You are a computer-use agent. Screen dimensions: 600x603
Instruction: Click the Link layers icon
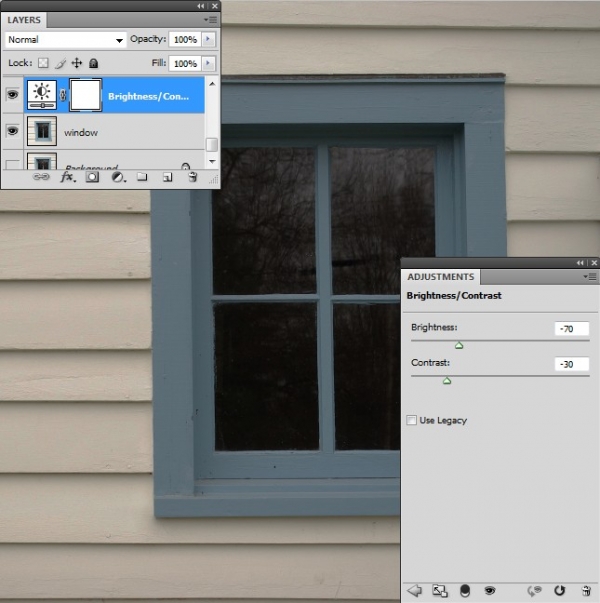[x=41, y=177]
